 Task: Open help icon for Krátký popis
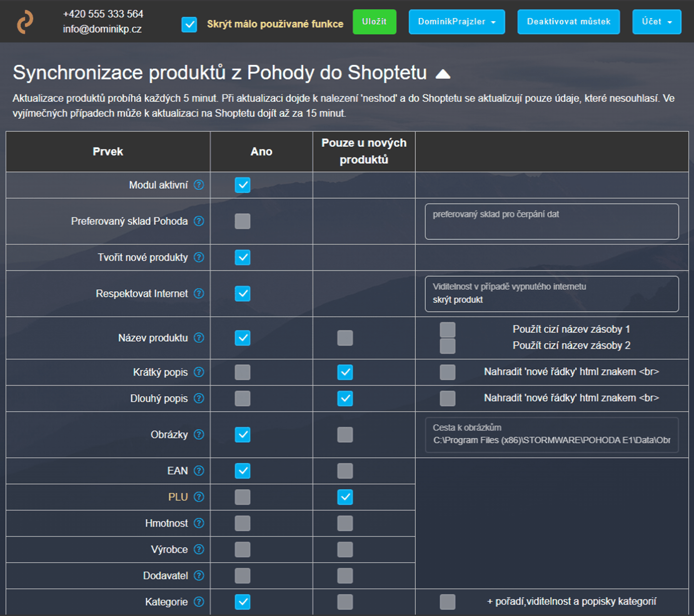point(199,372)
